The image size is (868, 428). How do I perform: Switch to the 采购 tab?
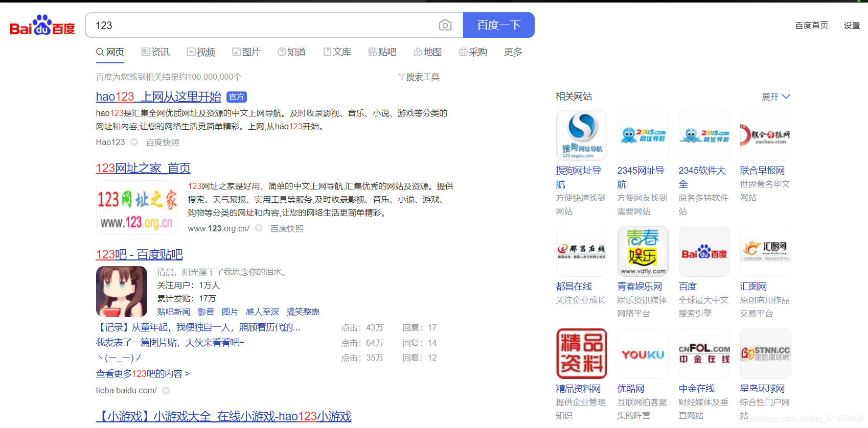pos(473,52)
